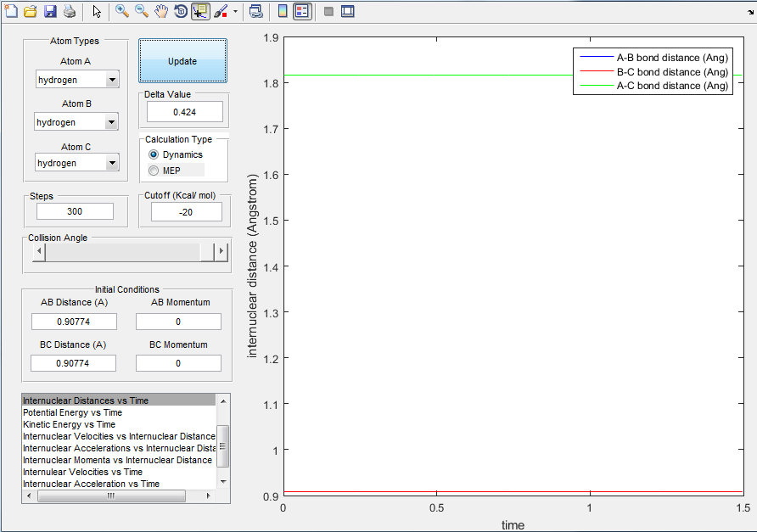Select the Zoom In magnifier tool
The height and width of the screenshot is (532, 757).
121,11
